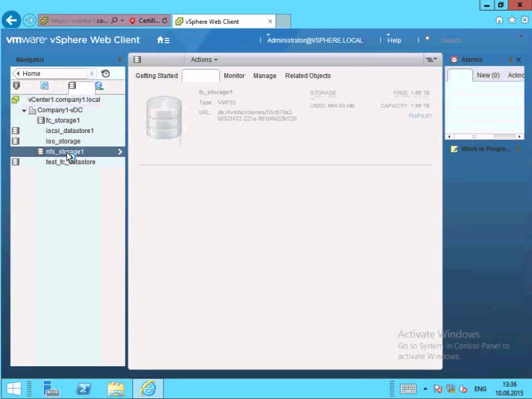Select vCenter1.company1.local in tree
The image size is (532, 399).
click(x=64, y=100)
